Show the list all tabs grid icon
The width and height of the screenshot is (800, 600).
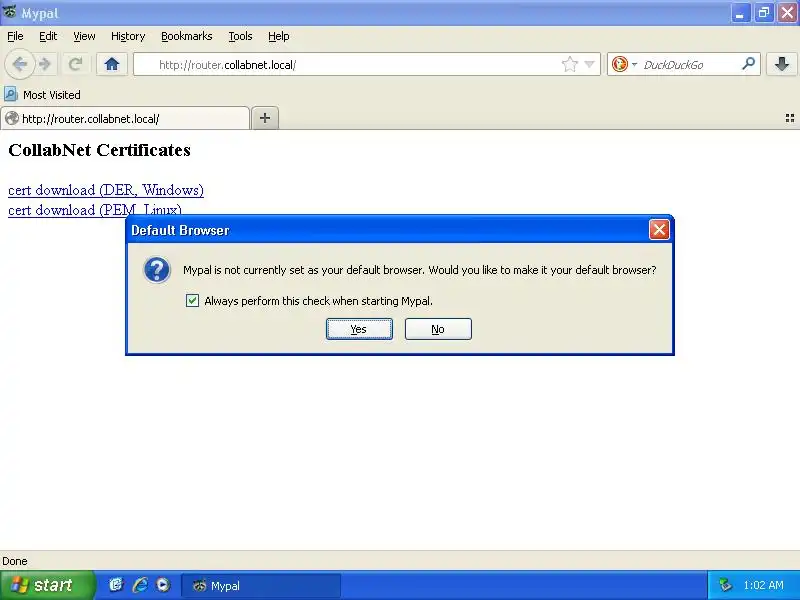[x=789, y=118]
